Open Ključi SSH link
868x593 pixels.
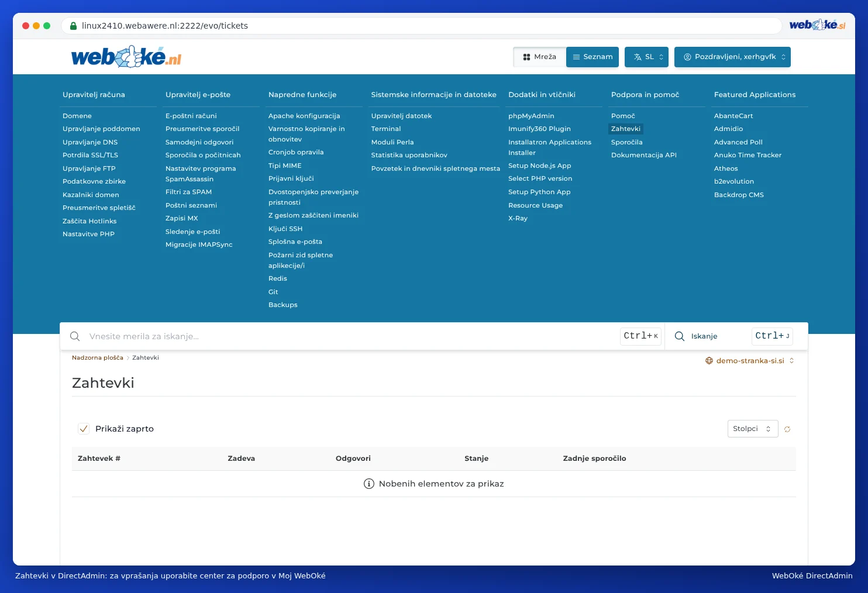coord(285,229)
